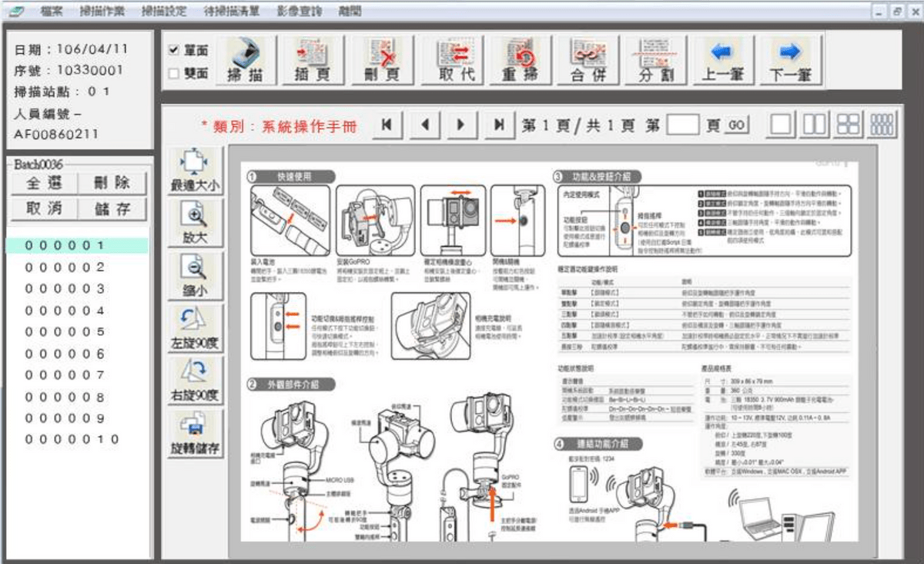Image resolution: width=924 pixels, height=564 pixels.
Task: Click the 刪除 delete button
Action: pyautogui.click(x=112, y=183)
